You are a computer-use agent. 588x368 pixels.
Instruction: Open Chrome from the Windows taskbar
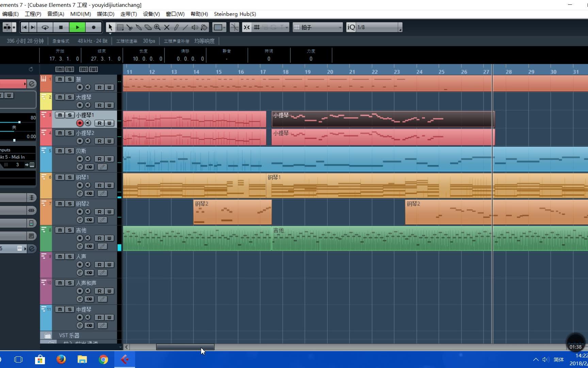click(103, 359)
